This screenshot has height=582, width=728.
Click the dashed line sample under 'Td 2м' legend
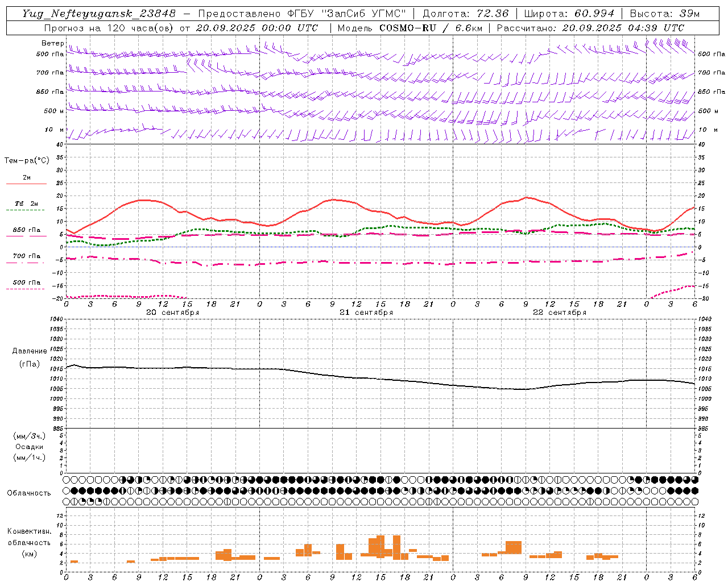pyautogui.click(x=26, y=210)
